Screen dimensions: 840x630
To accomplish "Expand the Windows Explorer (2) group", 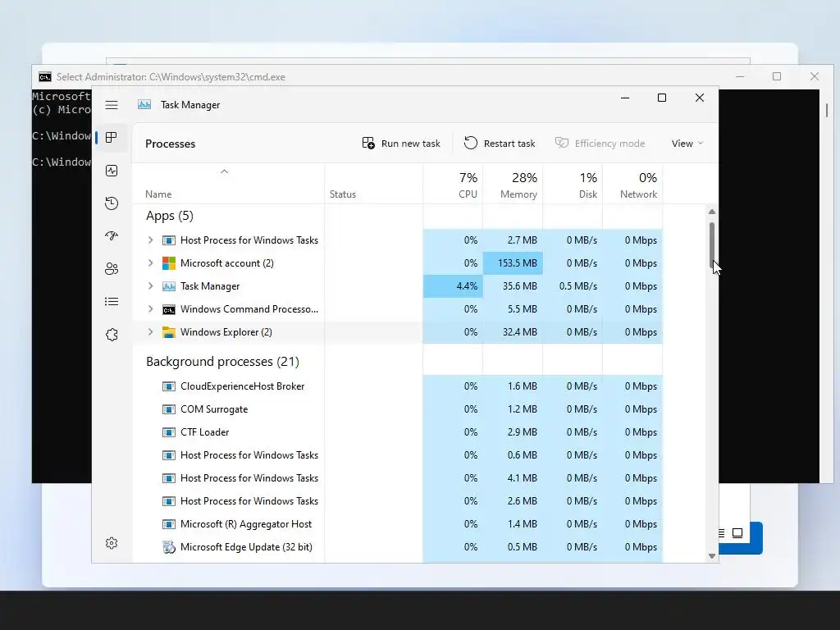I will pos(151,332).
